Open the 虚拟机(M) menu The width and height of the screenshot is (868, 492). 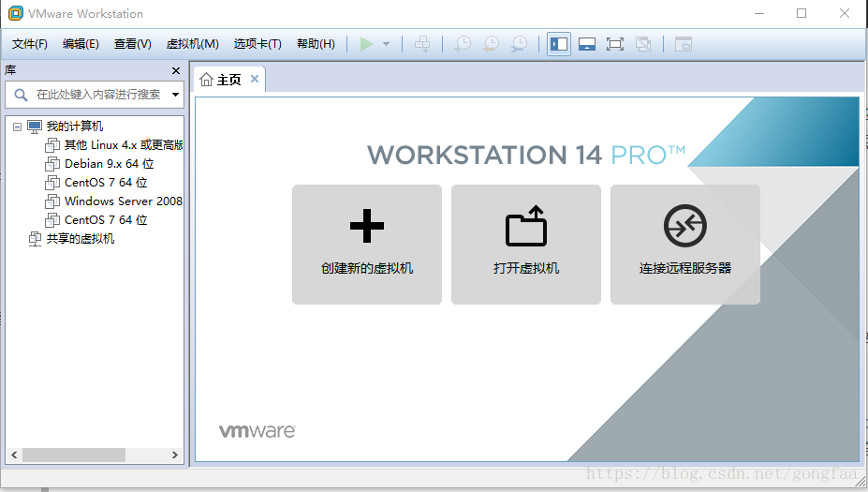tap(192, 44)
